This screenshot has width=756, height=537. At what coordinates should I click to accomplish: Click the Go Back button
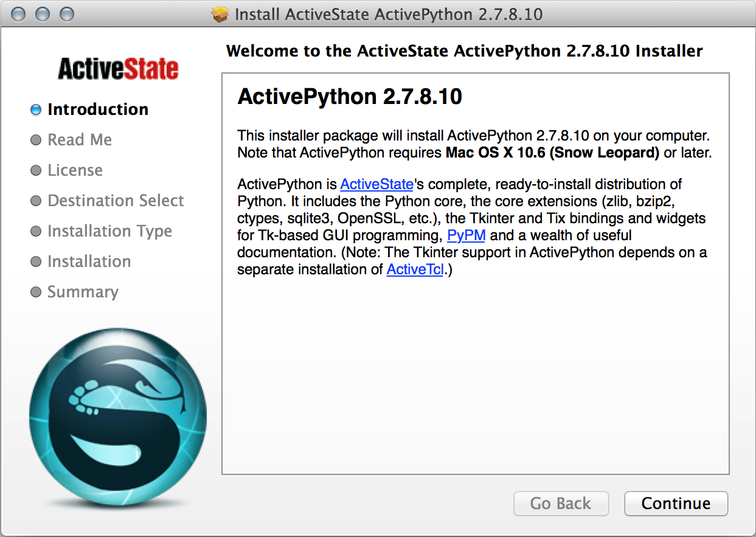tap(560, 504)
